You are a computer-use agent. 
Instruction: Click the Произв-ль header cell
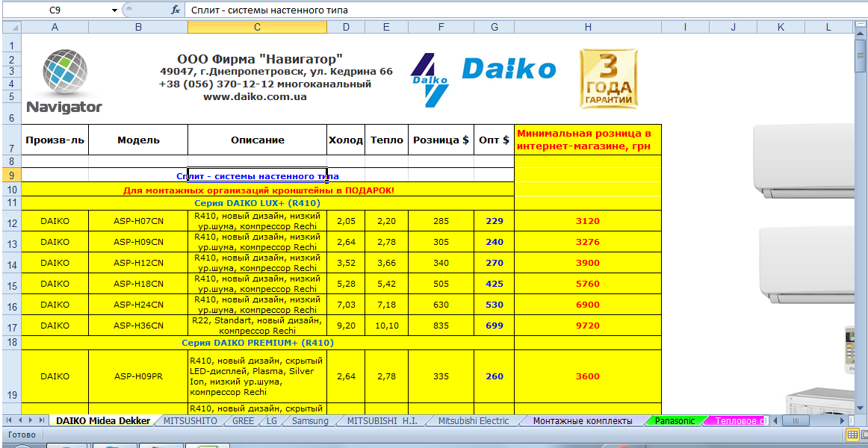tap(55, 140)
